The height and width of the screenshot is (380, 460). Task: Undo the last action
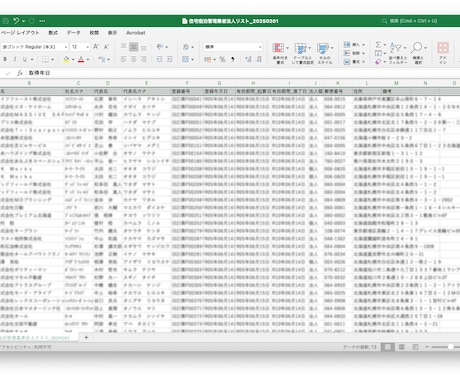16,21
